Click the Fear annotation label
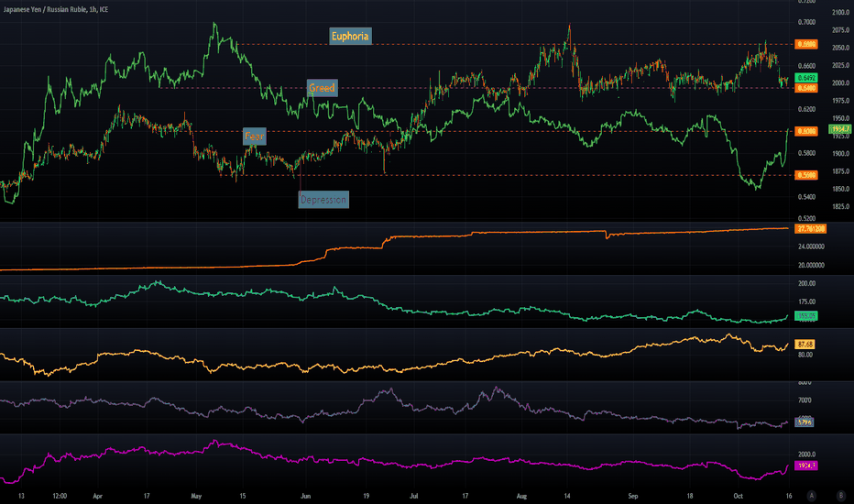This screenshot has height=504, width=854. click(255, 137)
